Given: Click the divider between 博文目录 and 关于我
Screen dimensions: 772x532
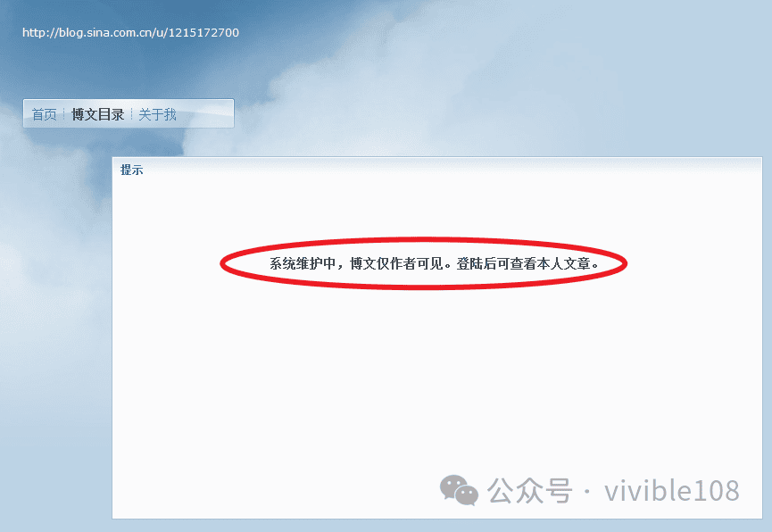Looking at the screenshot, I should (x=131, y=114).
